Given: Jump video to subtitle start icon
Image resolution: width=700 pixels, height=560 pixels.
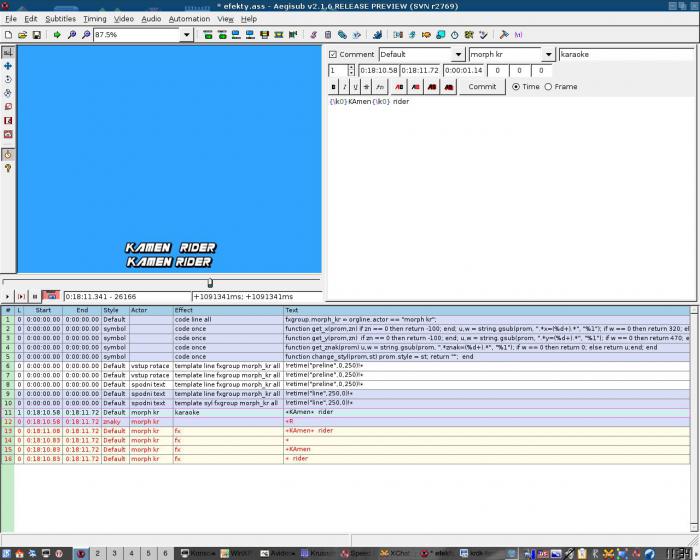Looking at the screenshot, I should pyautogui.click(x=208, y=34).
